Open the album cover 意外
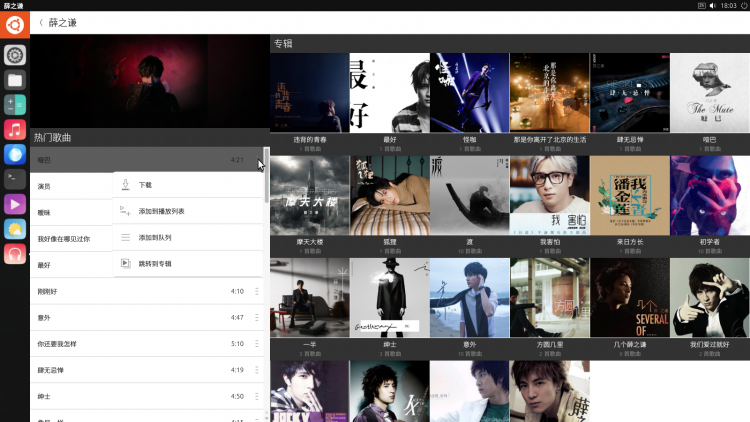750x422 pixels. 470,298
